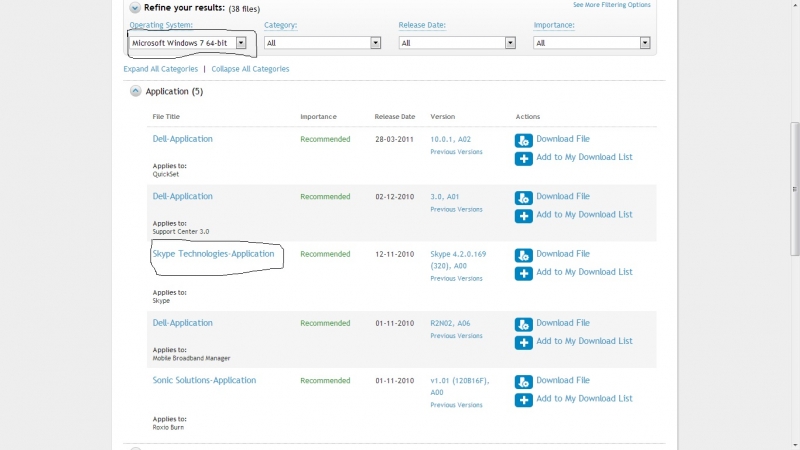
Task: Open the Category filter dropdown
Action: (376, 43)
